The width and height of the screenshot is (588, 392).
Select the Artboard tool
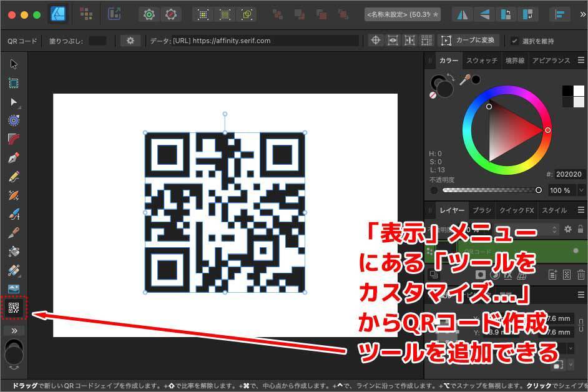[x=14, y=82]
